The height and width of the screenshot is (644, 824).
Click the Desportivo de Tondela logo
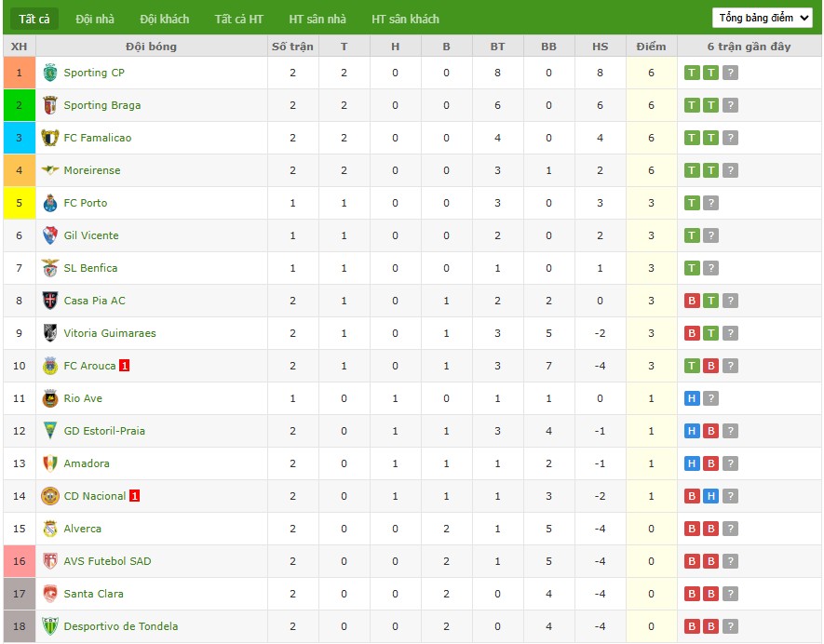click(50, 626)
